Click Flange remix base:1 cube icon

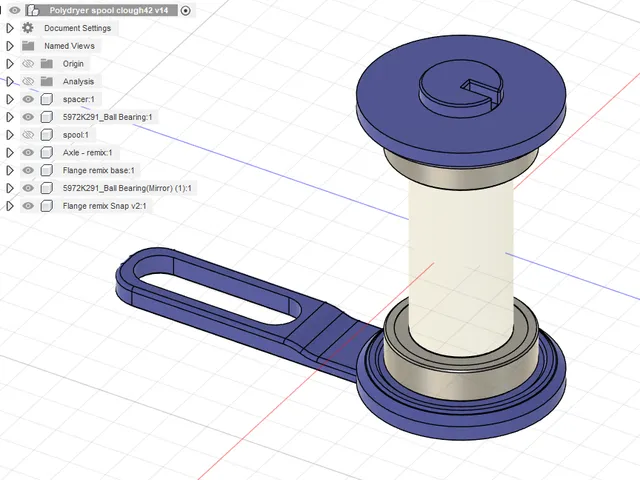click(47, 171)
